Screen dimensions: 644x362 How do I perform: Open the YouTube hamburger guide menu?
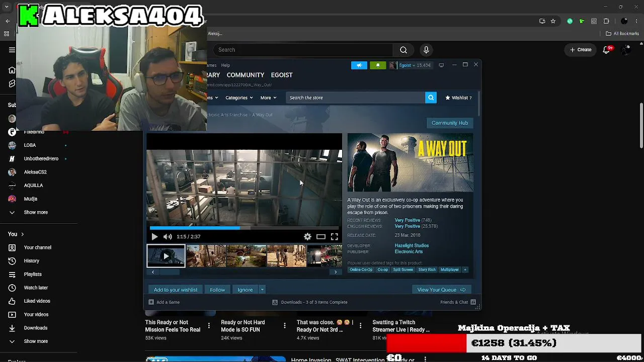point(12,50)
